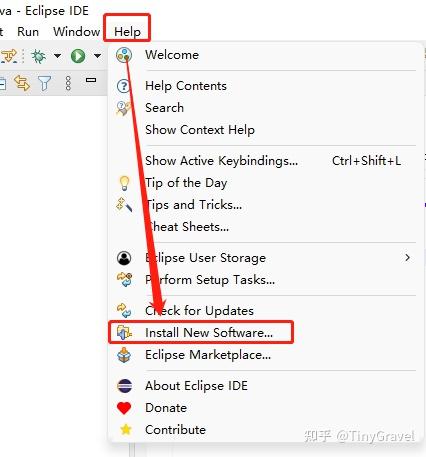Open the Window menu

(77, 32)
